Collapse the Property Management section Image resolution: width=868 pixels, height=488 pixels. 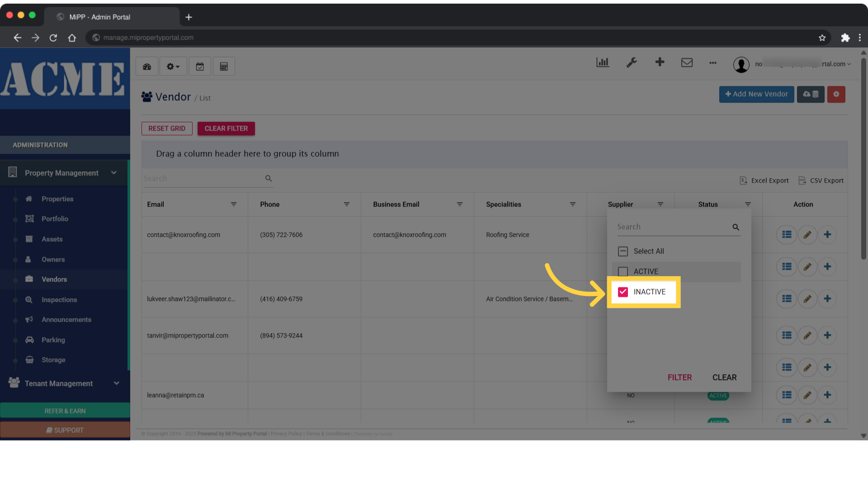[114, 173]
